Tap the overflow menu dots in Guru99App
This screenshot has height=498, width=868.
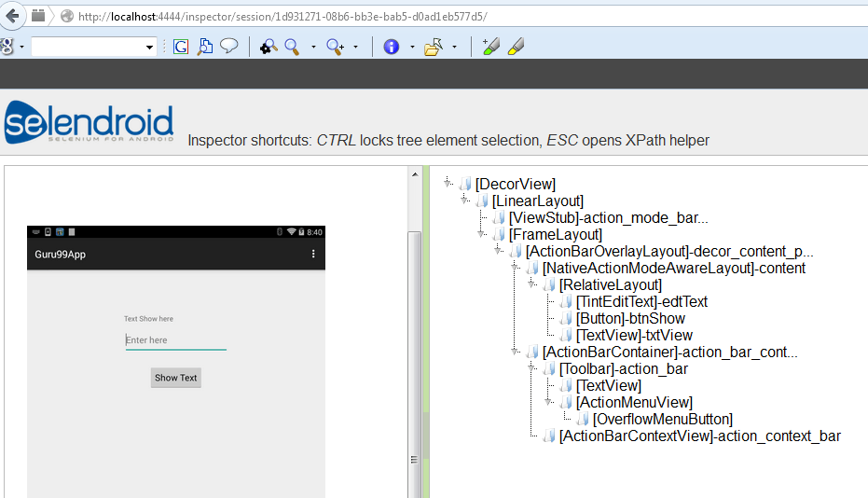tap(313, 254)
